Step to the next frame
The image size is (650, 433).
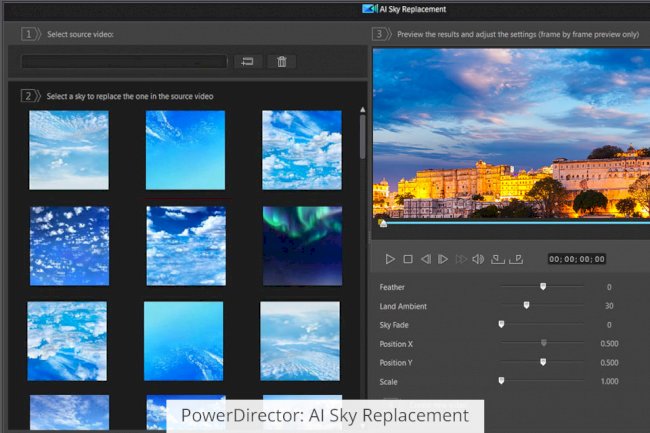click(443, 259)
